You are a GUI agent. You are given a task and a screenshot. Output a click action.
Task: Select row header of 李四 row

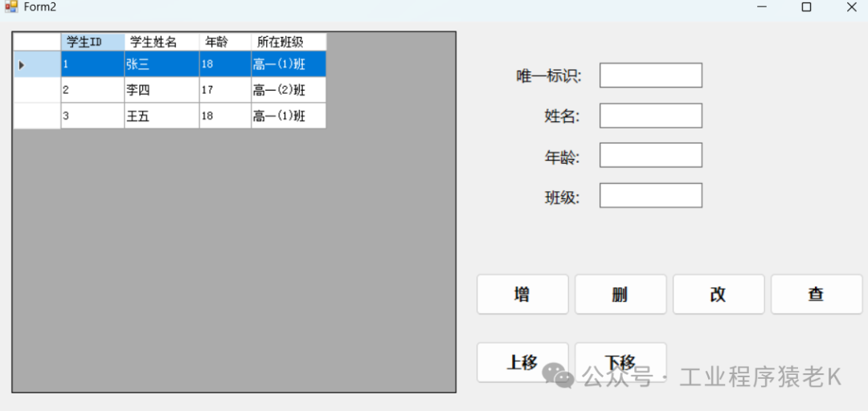[37, 90]
